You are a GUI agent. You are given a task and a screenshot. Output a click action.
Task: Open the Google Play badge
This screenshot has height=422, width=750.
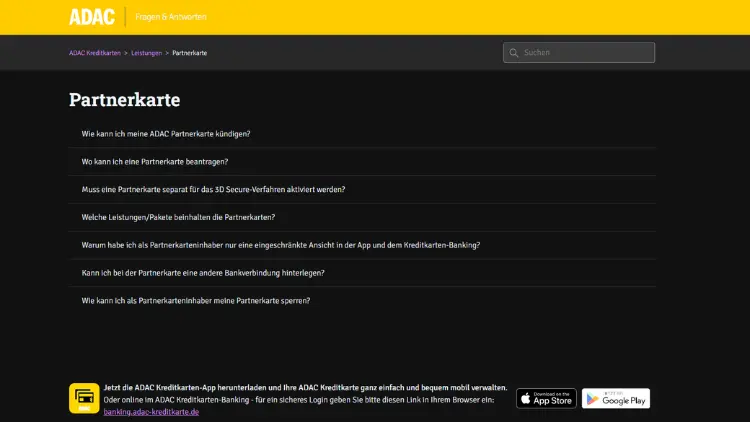616,398
